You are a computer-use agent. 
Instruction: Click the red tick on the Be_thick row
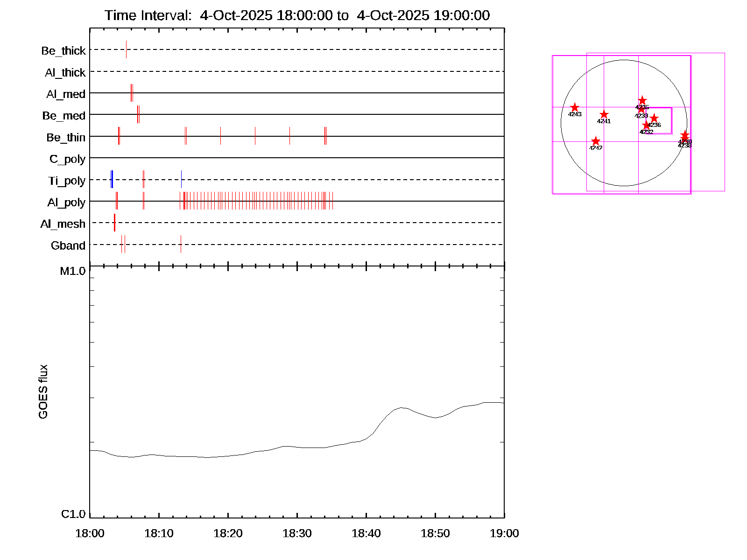point(126,49)
